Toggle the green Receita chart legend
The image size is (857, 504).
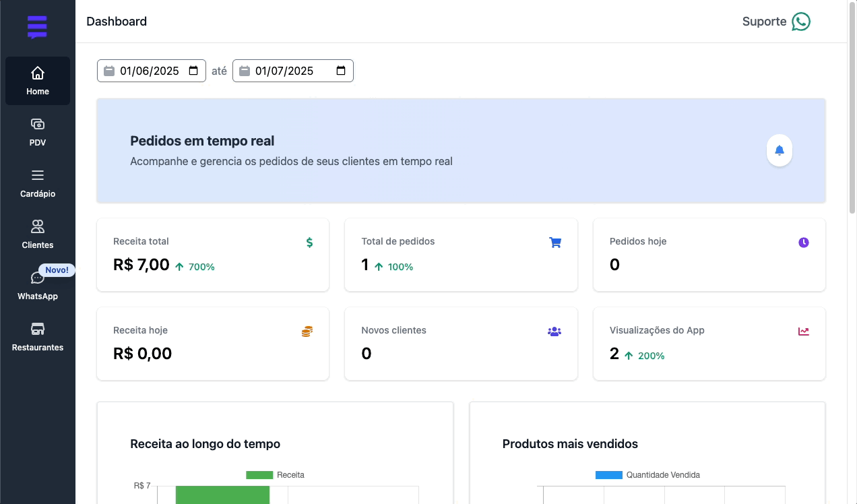tap(259, 475)
